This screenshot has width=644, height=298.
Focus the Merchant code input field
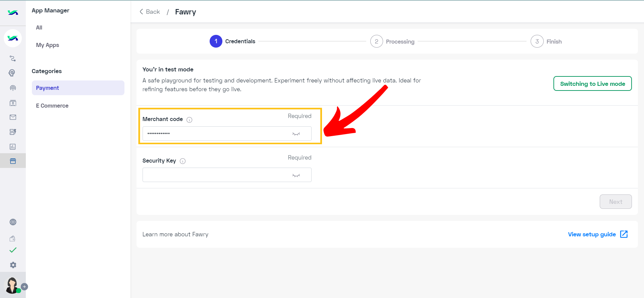click(227, 133)
